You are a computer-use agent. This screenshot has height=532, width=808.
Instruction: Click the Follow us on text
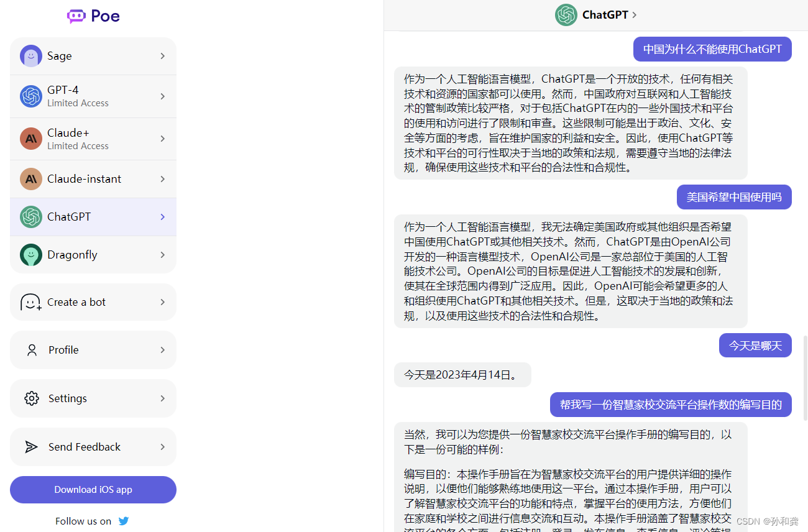[x=83, y=521]
